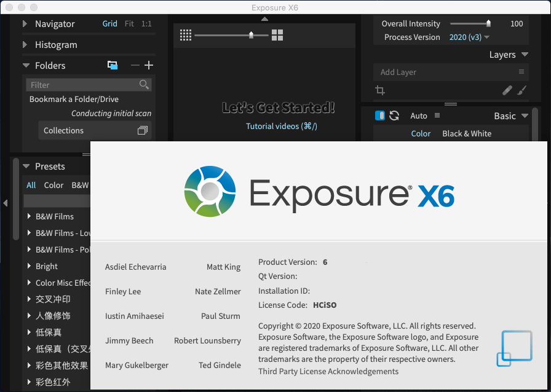Collapse the Folders panel

click(x=26, y=65)
